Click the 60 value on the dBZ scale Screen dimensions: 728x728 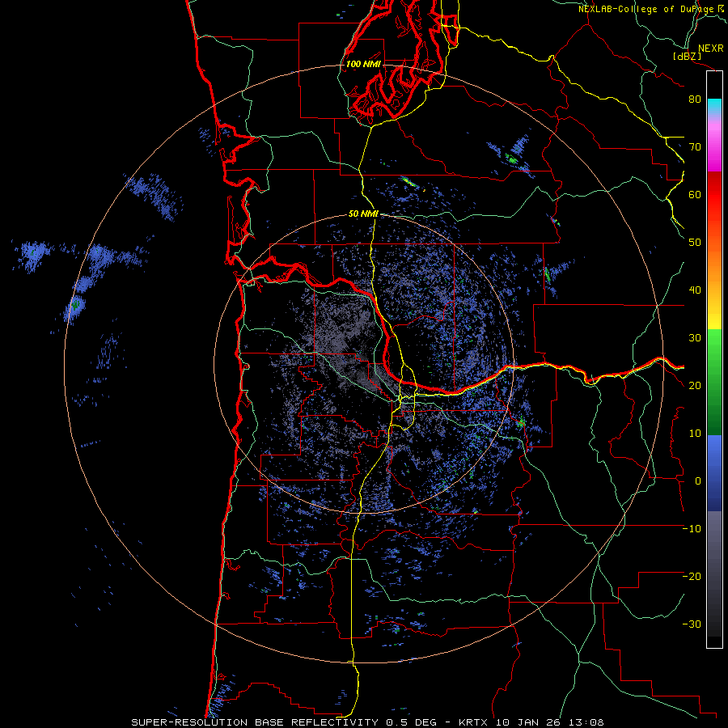[695, 194]
